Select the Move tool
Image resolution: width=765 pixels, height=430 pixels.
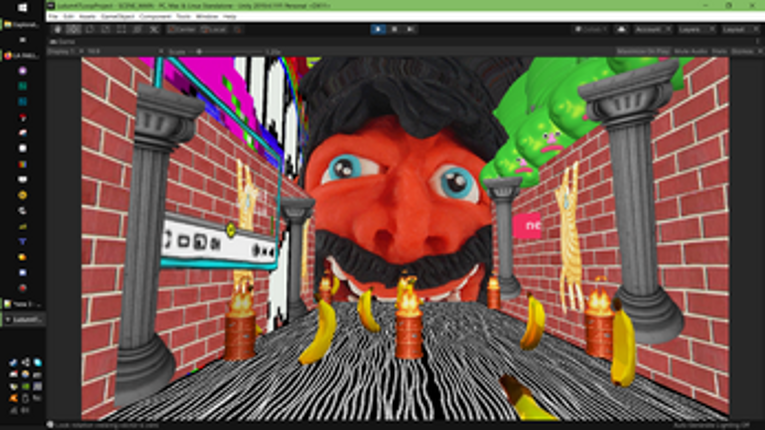coord(74,29)
